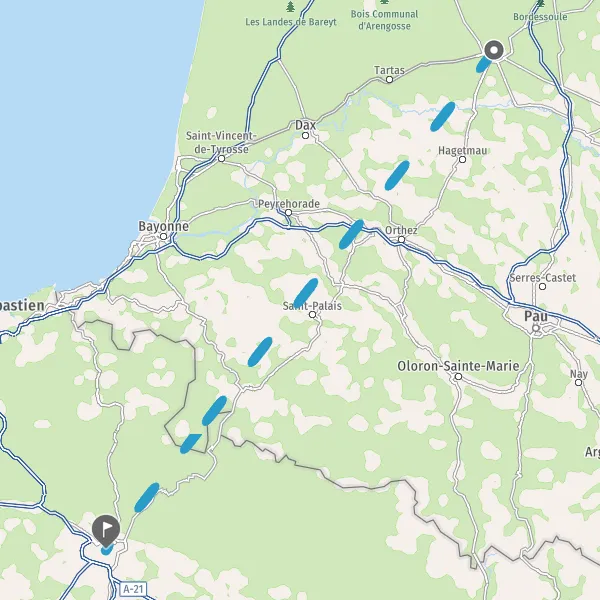Click the Nay town marker
This screenshot has height=600, width=600.
579,382
